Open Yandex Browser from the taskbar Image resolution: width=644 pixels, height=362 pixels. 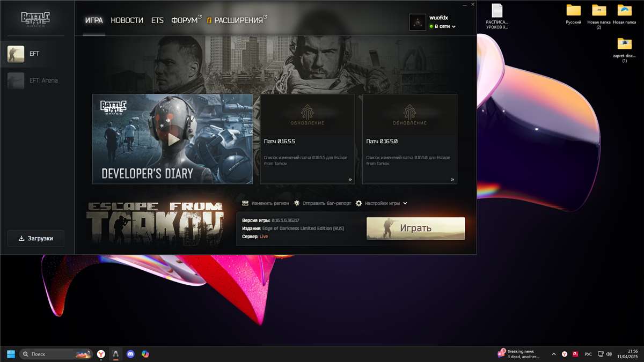click(x=101, y=354)
